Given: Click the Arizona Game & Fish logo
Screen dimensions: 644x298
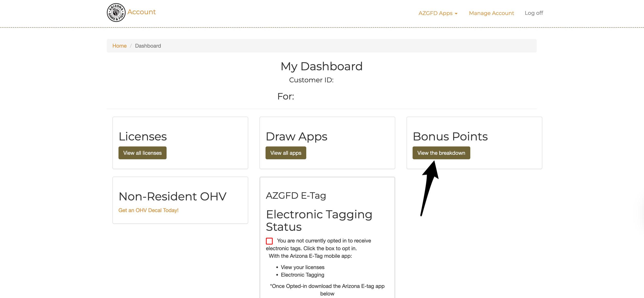Looking at the screenshot, I should pos(115,12).
